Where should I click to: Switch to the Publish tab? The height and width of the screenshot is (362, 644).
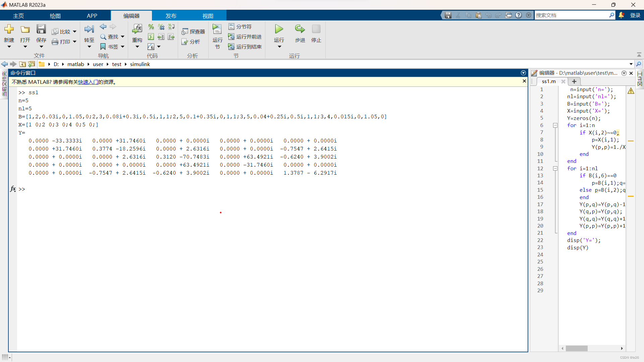tap(171, 16)
